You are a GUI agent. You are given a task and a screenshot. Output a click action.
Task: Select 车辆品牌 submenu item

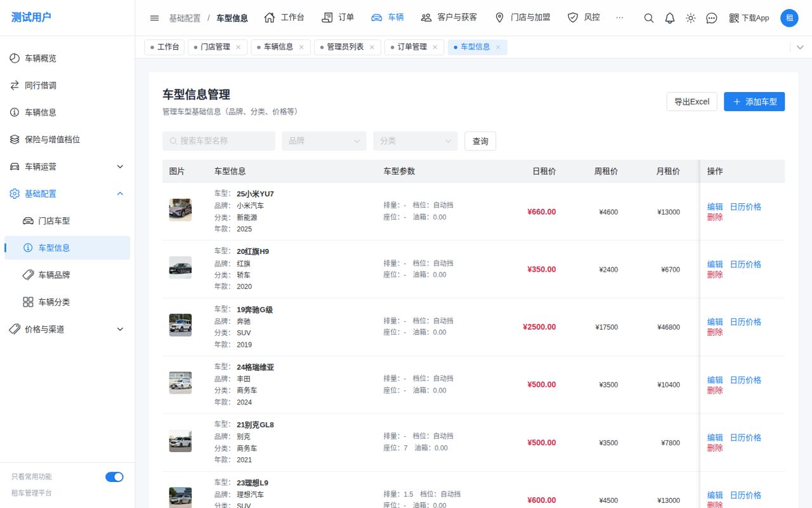pos(67,275)
